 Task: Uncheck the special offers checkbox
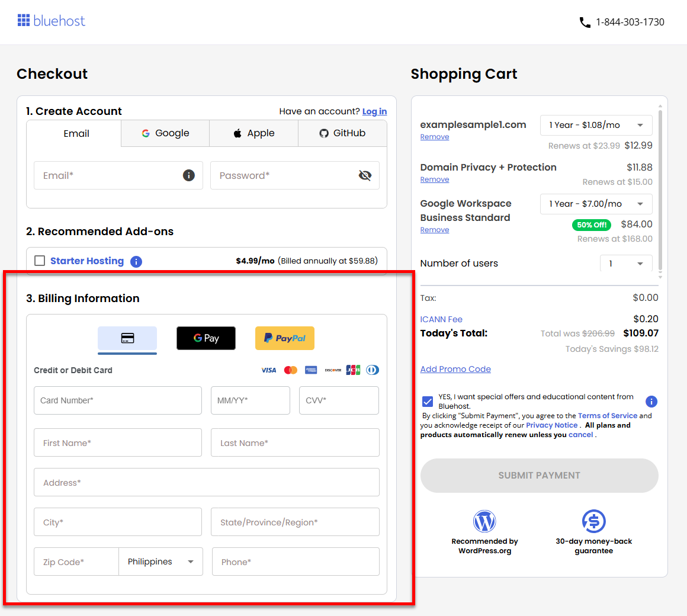428,402
